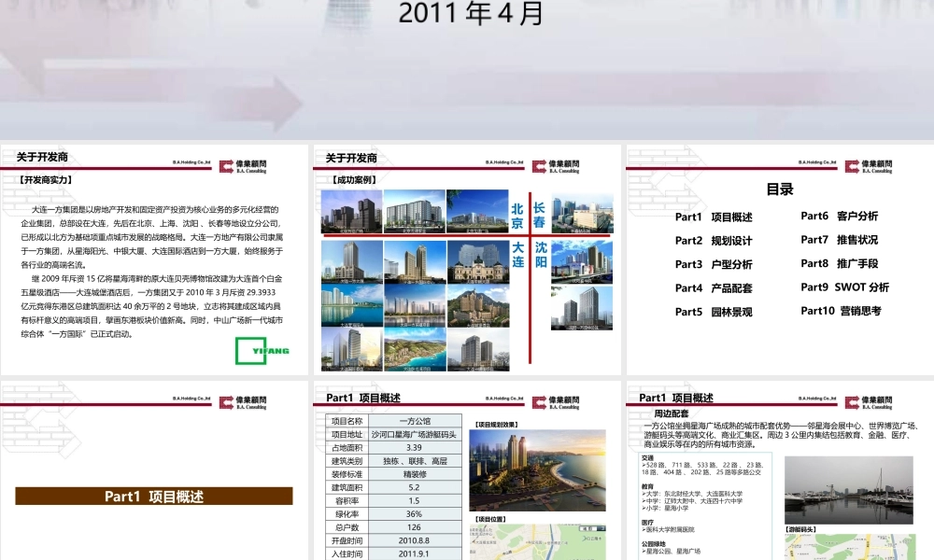
Task: Click the 沈阳 city label
Action: point(540,255)
